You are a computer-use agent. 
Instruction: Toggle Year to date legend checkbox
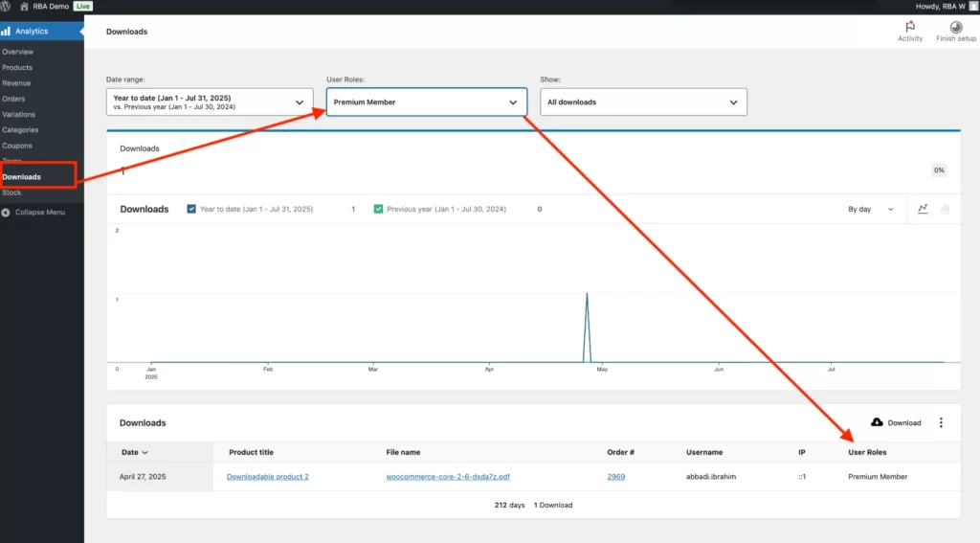pyautogui.click(x=191, y=209)
